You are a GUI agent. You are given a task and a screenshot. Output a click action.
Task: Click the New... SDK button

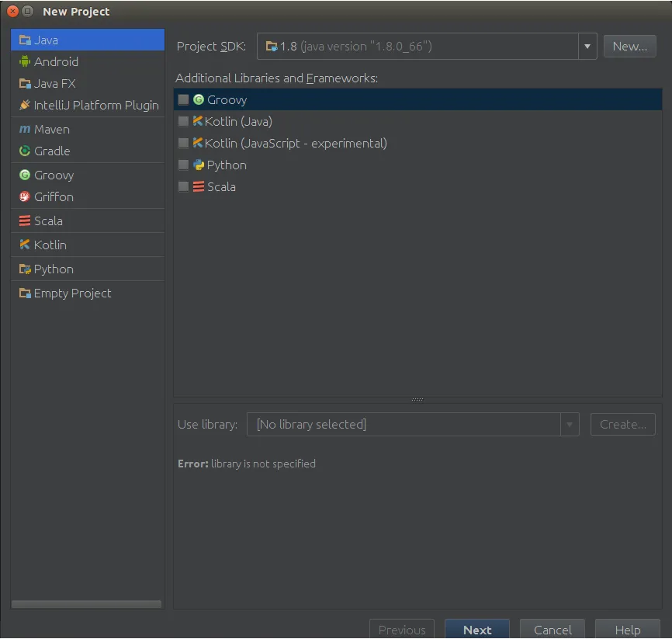coord(629,47)
